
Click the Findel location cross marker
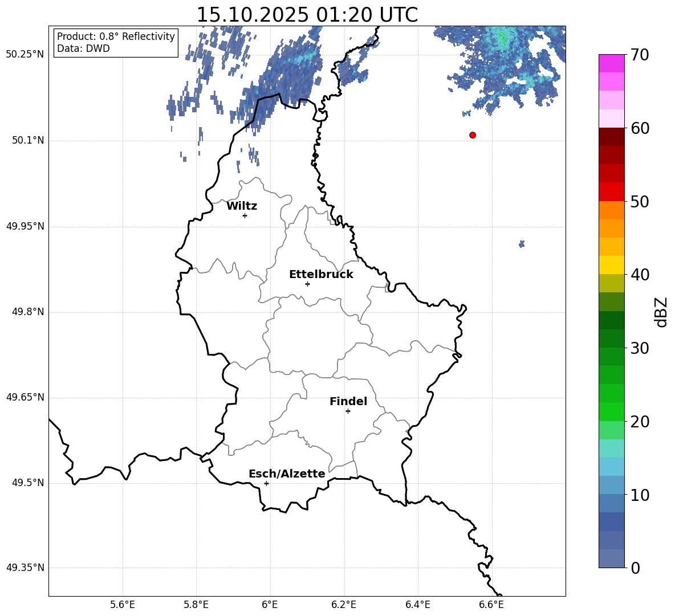point(348,411)
